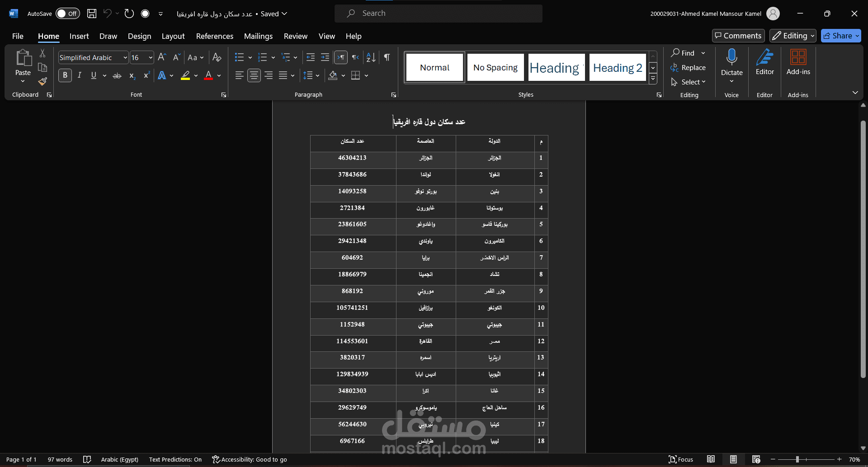Toggle Print Layout view in status bar
Viewport: 868px width, 467px height.
[x=733, y=459]
